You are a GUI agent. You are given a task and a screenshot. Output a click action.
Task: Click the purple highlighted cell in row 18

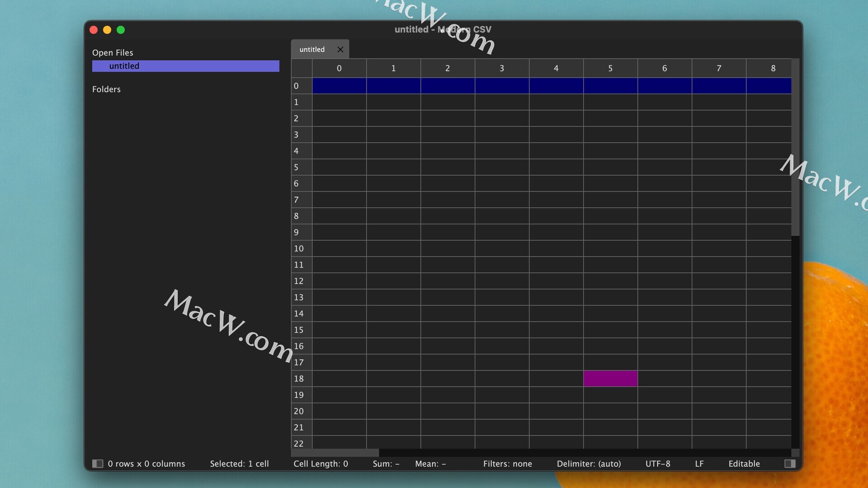(x=610, y=379)
